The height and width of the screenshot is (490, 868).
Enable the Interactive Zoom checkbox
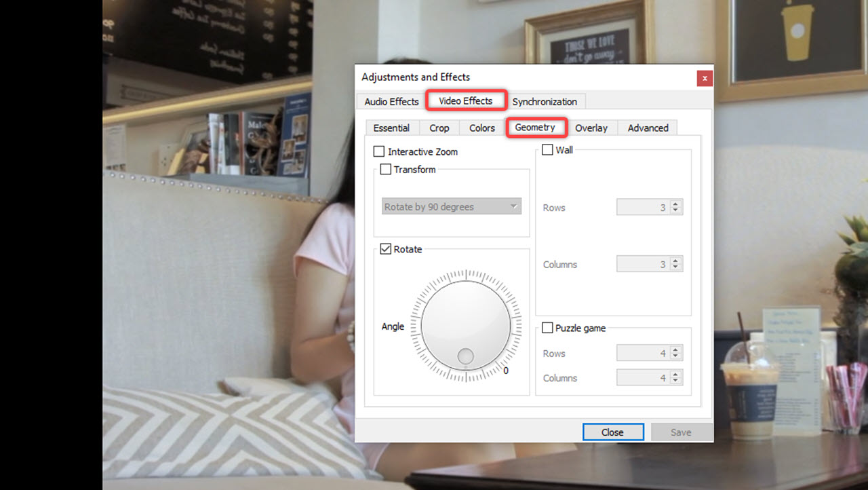coord(378,151)
